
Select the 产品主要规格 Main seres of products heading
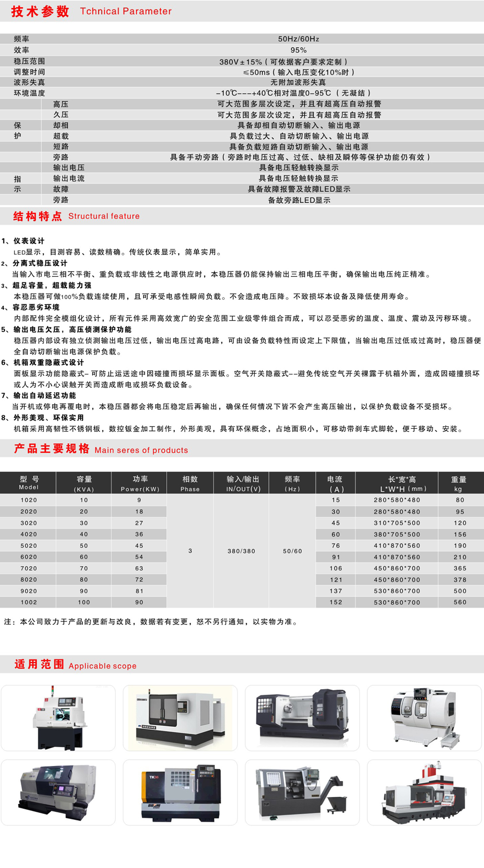[101, 449]
